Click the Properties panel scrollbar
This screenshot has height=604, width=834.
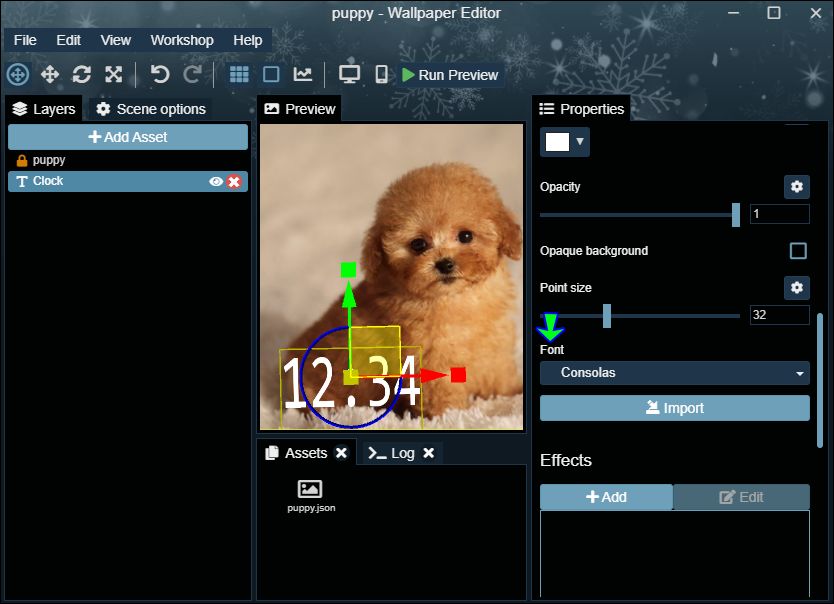[x=820, y=380]
